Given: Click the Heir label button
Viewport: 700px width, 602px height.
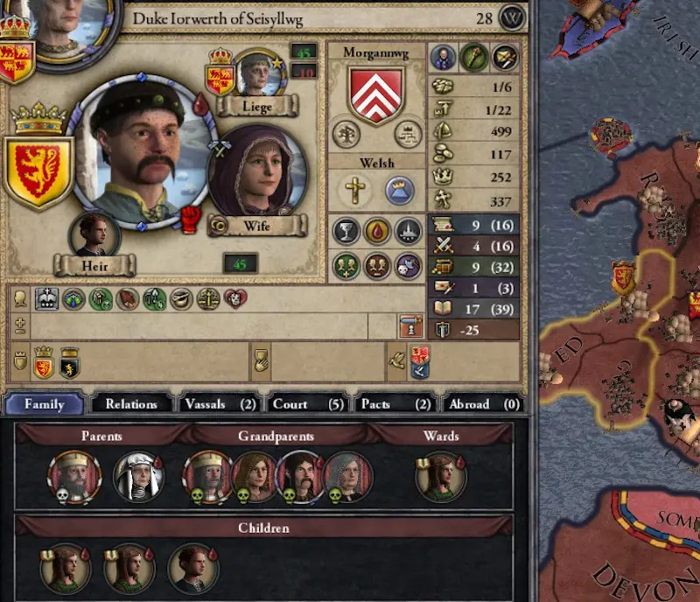Looking at the screenshot, I should point(94,266).
